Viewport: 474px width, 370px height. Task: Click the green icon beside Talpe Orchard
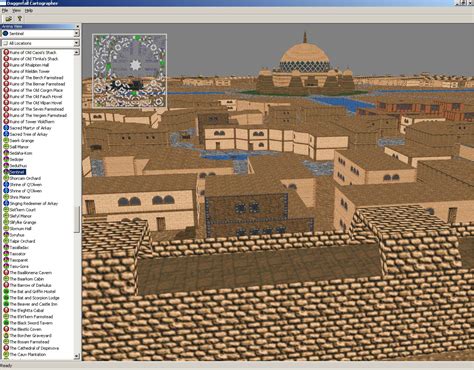click(6, 241)
